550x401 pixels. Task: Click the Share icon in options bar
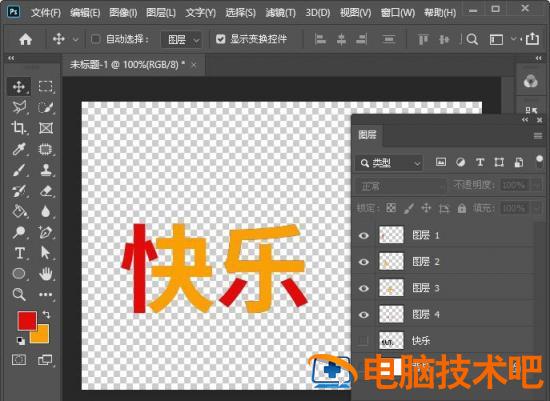pyautogui.click(x=532, y=39)
